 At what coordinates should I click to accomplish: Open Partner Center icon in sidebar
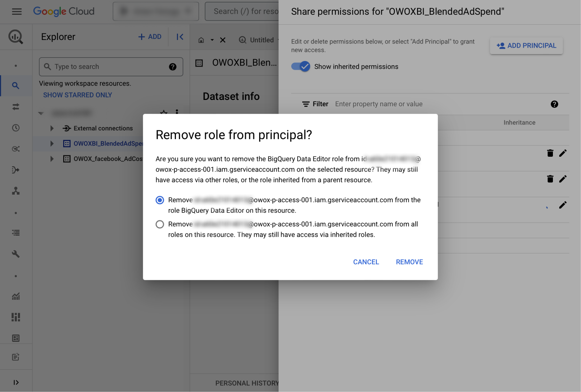(x=16, y=191)
